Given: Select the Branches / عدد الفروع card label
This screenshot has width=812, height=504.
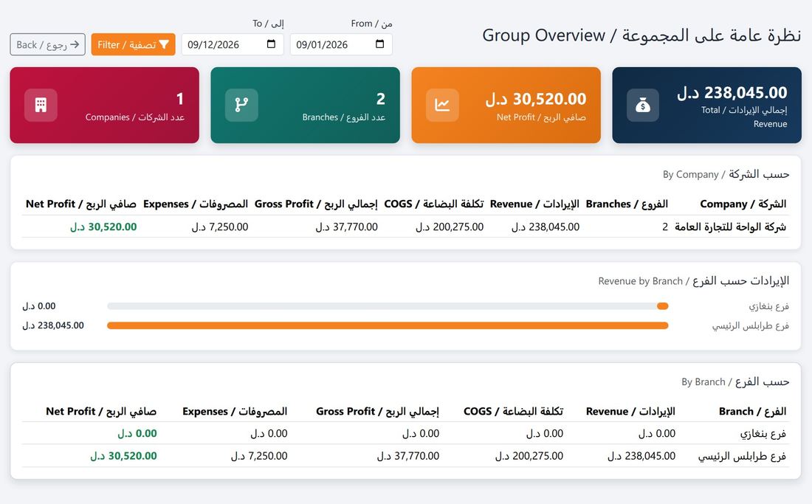Looking at the screenshot, I should [x=344, y=117].
